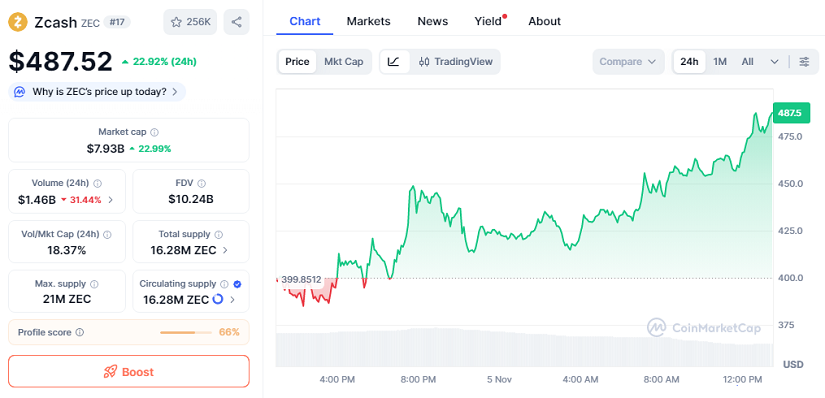Viewport: 825px width, 398px height.
Task: Open the Compare dropdown
Action: click(x=628, y=62)
